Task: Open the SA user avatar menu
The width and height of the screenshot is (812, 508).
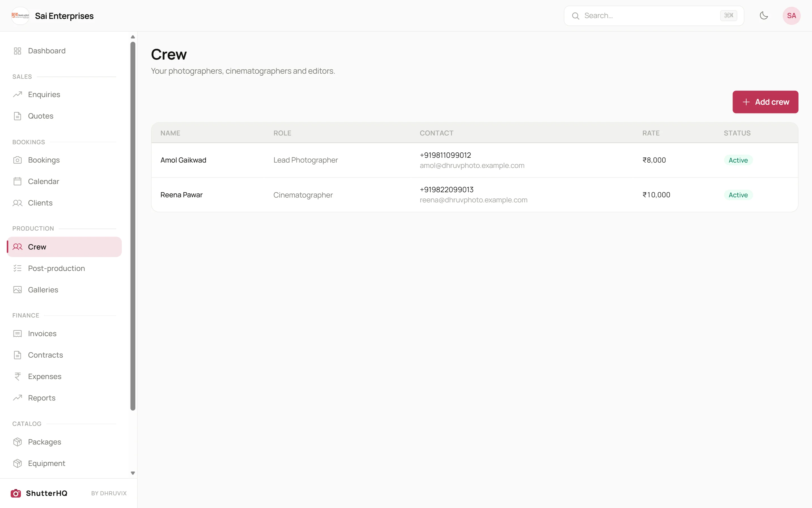Action: click(791, 16)
